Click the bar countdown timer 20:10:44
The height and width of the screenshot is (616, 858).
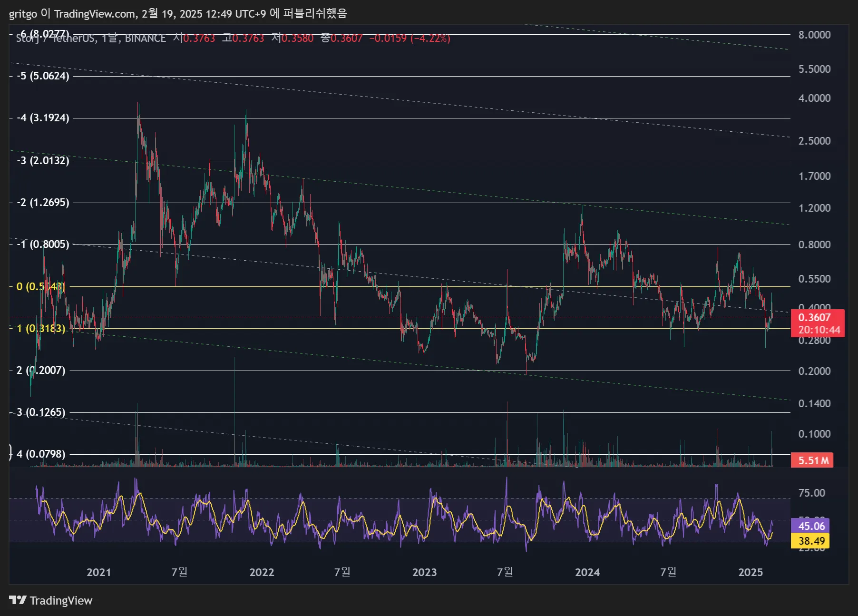(x=819, y=330)
